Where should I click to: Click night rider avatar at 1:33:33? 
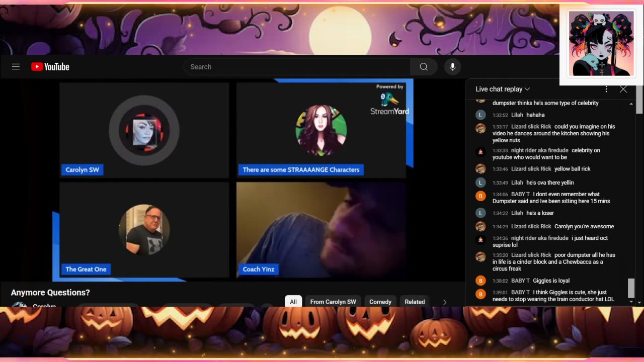(x=480, y=151)
